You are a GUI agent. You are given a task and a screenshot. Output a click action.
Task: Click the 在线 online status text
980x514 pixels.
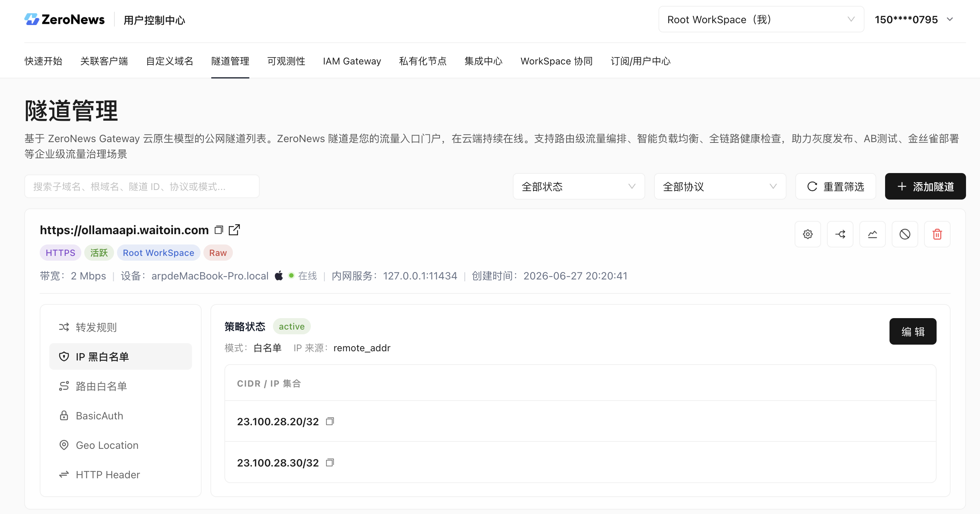point(308,276)
